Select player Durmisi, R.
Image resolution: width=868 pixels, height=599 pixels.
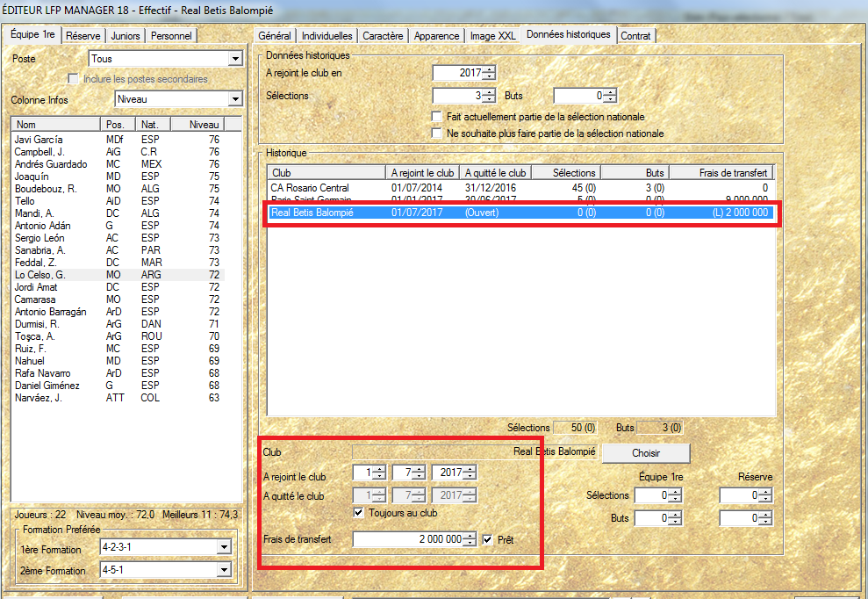click(x=118, y=324)
